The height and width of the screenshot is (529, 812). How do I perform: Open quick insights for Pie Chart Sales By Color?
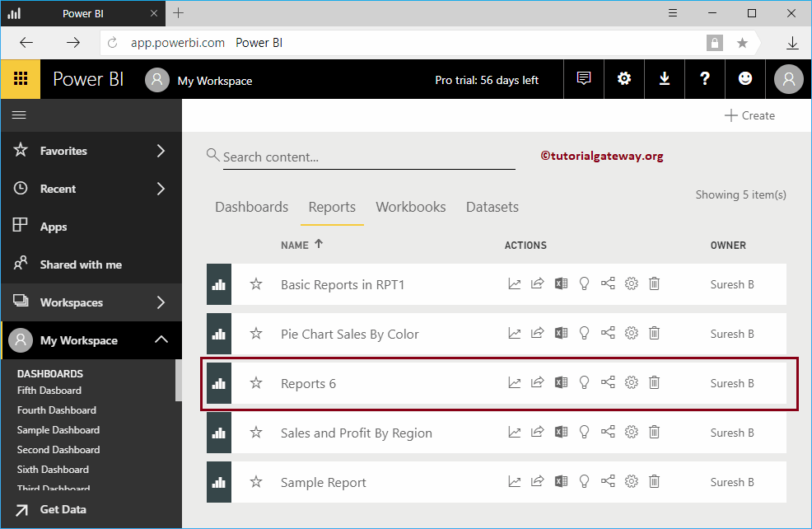(x=584, y=333)
